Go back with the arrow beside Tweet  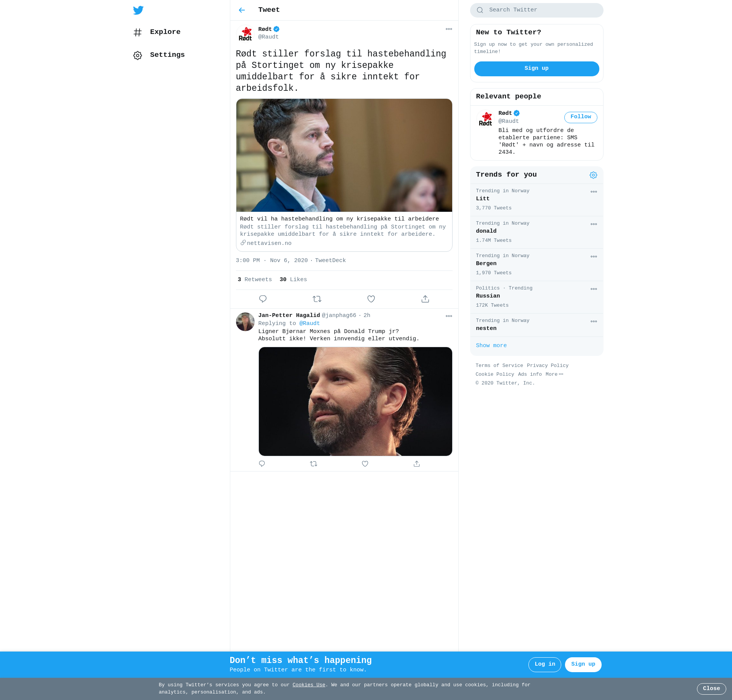(x=242, y=10)
